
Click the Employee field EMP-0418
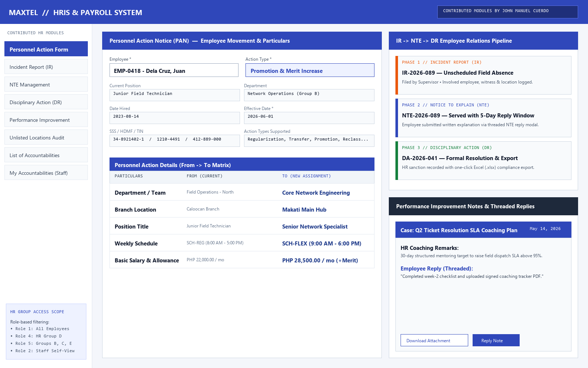pyautogui.click(x=174, y=70)
